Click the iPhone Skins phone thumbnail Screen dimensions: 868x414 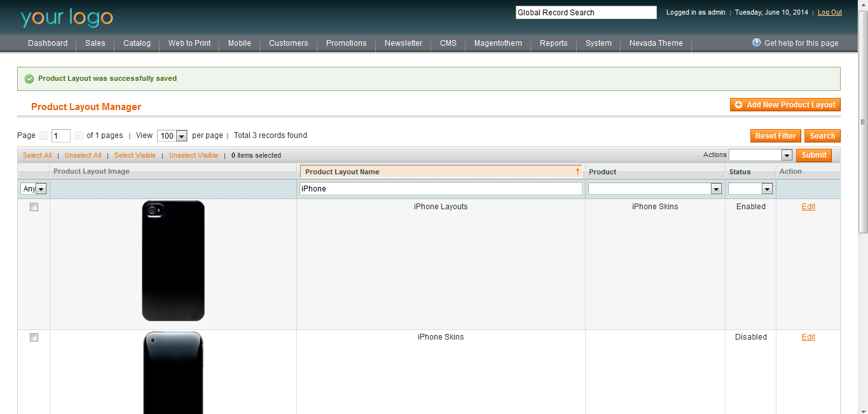coord(173,372)
